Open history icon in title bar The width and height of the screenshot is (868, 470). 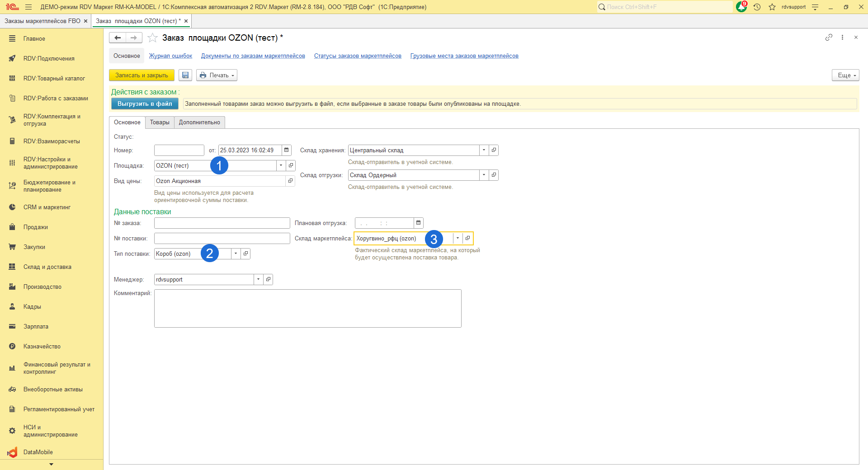tap(757, 7)
